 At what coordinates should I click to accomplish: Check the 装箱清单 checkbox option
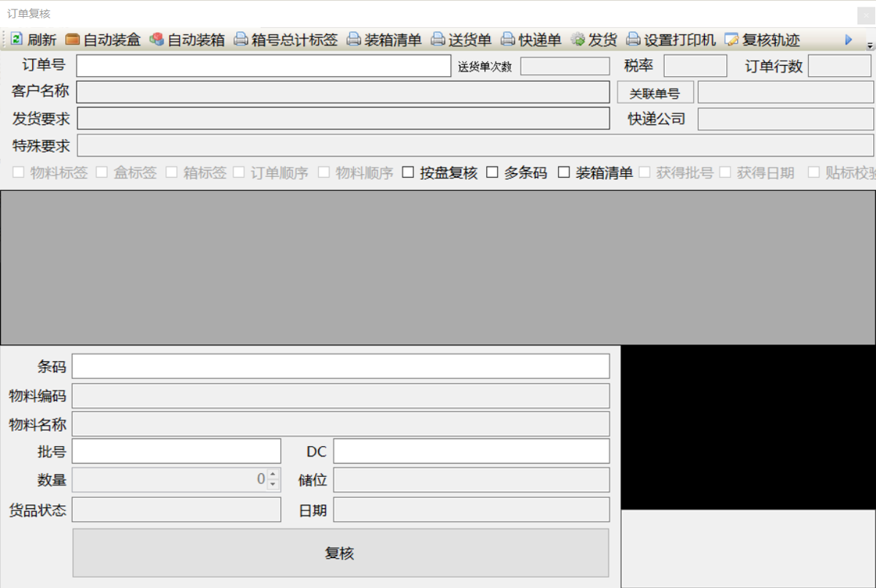click(564, 173)
